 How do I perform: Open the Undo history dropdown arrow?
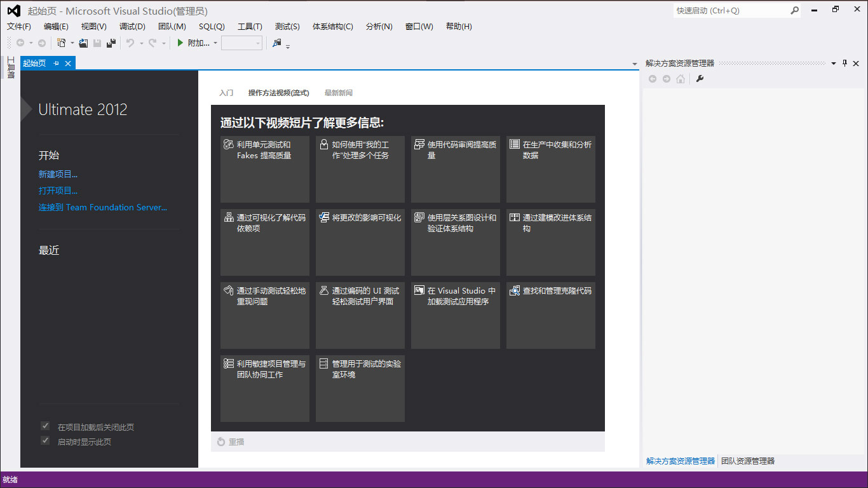click(141, 43)
